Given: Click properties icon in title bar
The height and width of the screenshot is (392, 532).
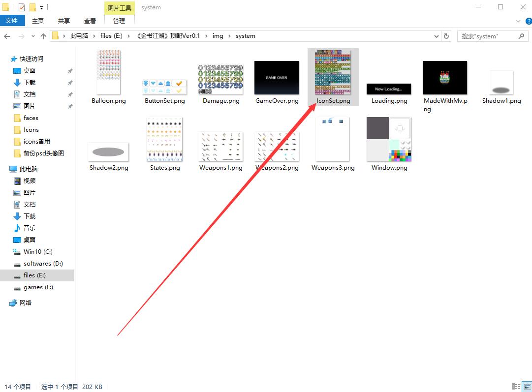Looking at the screenshot, I should click(22, 7).
